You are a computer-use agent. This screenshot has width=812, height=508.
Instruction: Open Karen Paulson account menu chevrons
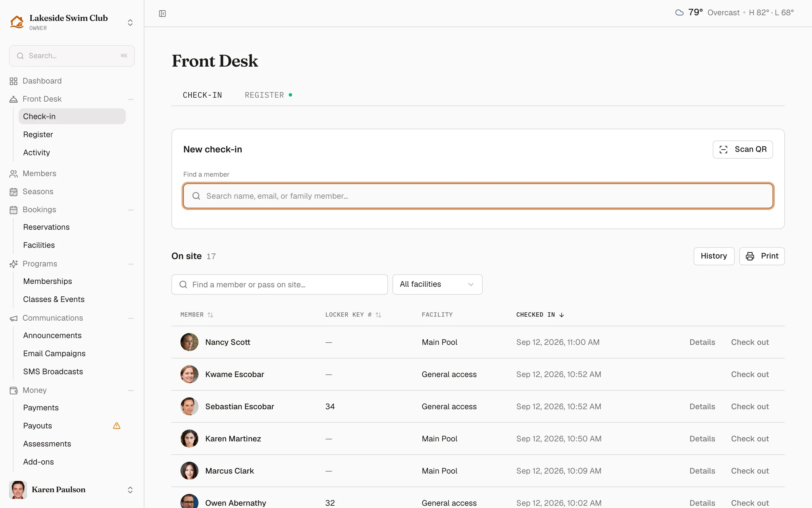point(130,490)
